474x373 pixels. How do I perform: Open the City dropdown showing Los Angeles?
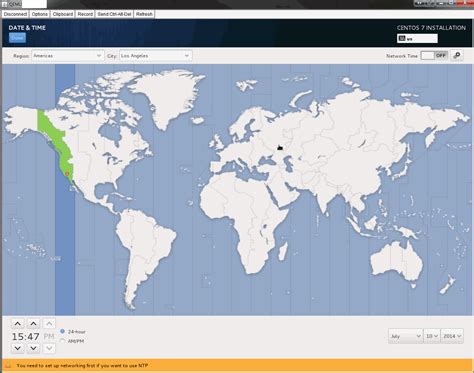click(155, 56)
